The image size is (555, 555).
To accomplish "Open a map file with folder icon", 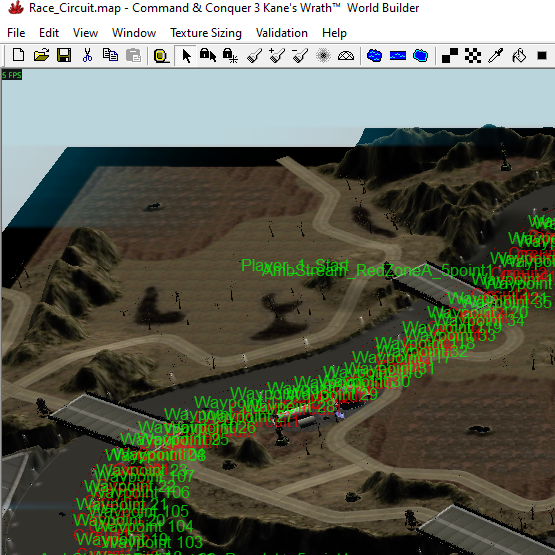I will click(x=41, y=56).
